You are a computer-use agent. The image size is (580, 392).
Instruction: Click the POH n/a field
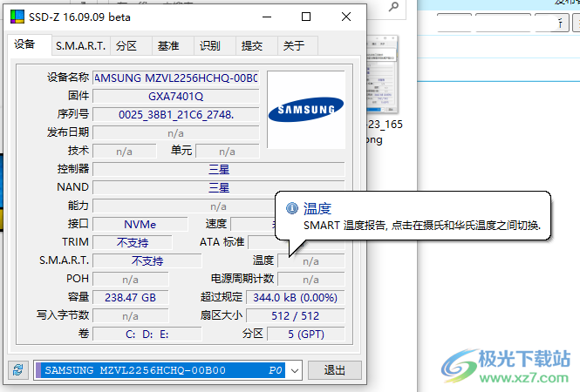(x=131, y=280)
